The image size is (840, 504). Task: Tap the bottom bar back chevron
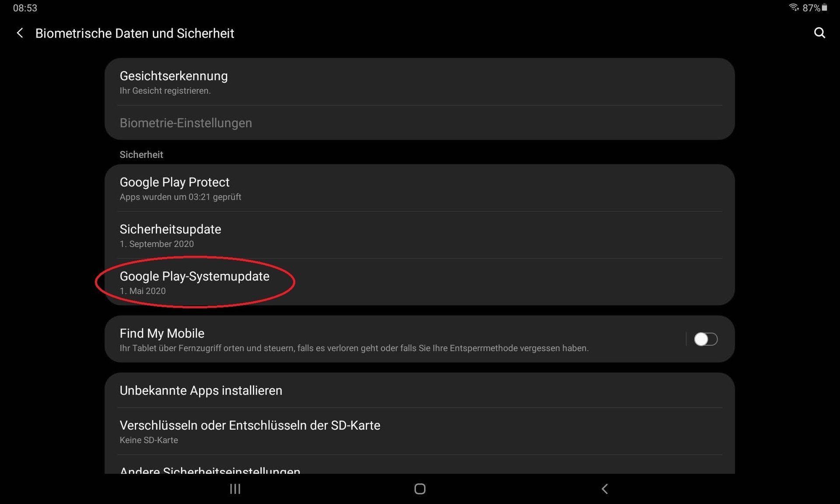pyautogui.click(x=605, y=489)
